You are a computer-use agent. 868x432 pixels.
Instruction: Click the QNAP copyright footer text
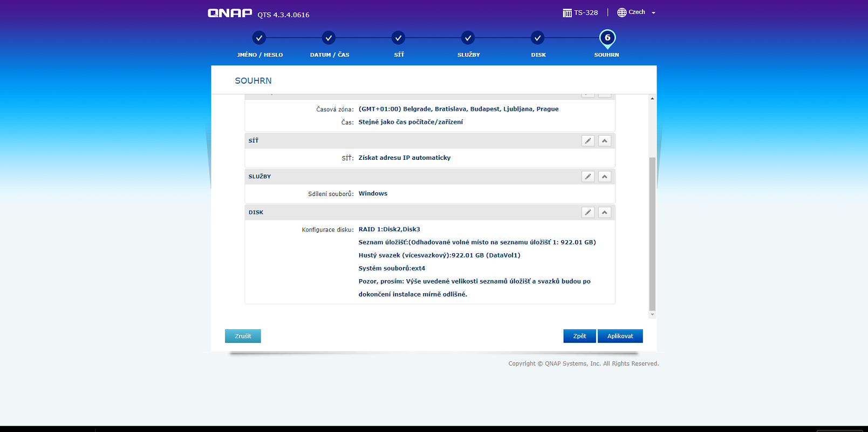click(583, 363)
